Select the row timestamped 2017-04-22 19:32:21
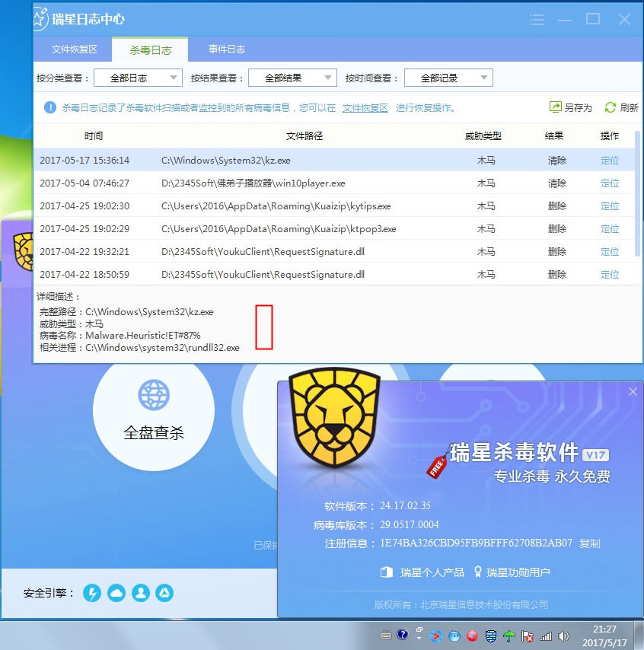Viewport: 644px width, 650px height. 334,252
